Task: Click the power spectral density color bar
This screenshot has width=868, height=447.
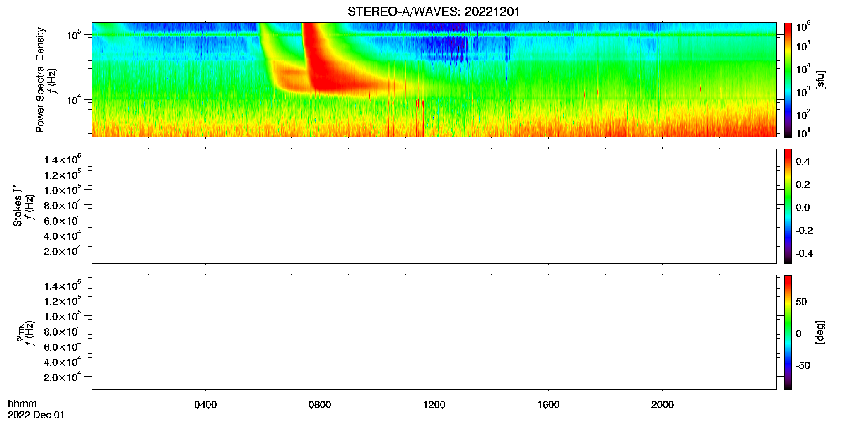Action: click(x=788, y=80)
